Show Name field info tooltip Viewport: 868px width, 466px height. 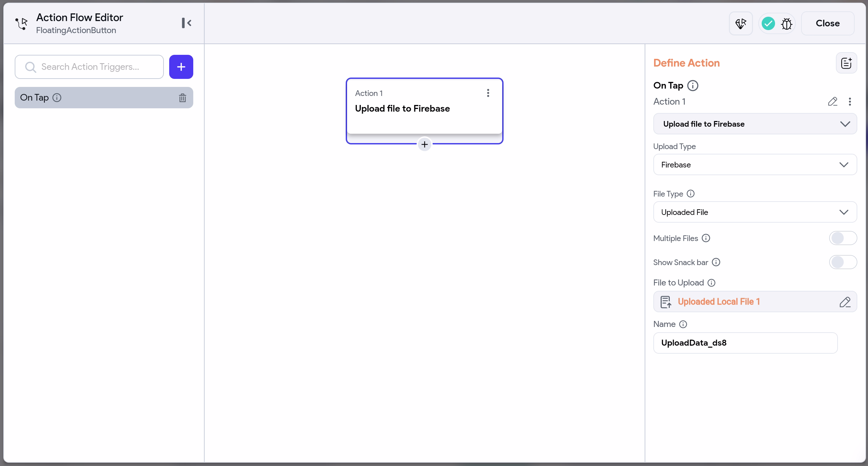683,324
